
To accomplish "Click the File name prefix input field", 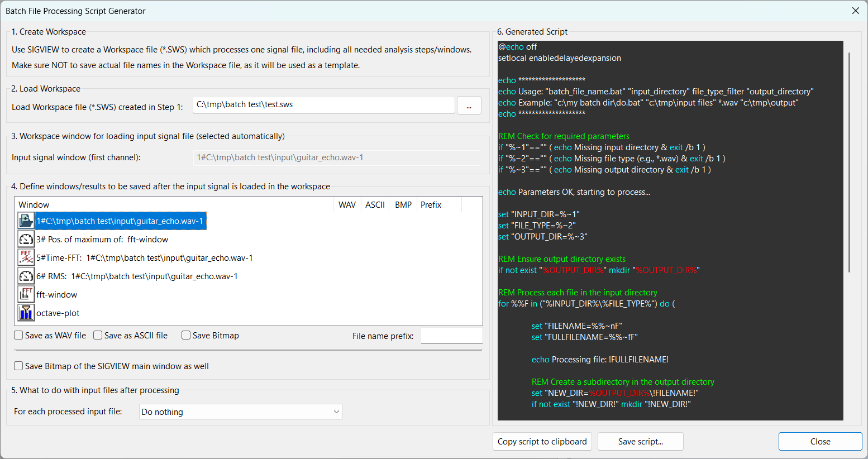I will [451, 336].
